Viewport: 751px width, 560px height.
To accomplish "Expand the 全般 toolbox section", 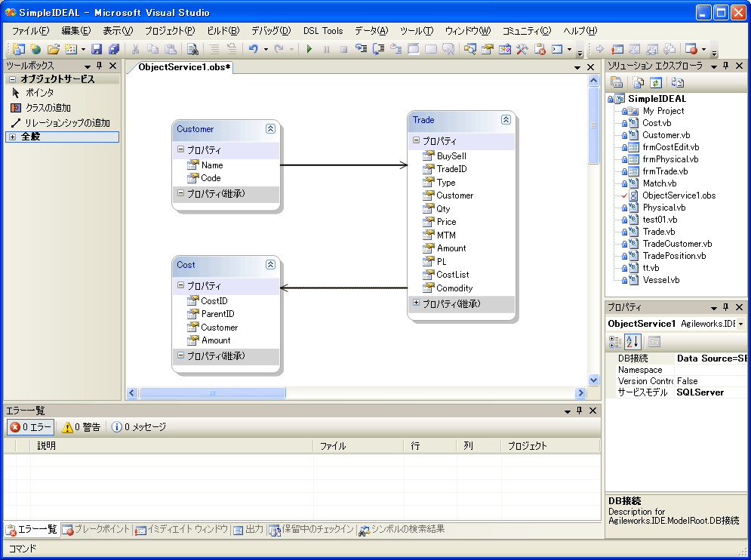I will tap(12, 137).
